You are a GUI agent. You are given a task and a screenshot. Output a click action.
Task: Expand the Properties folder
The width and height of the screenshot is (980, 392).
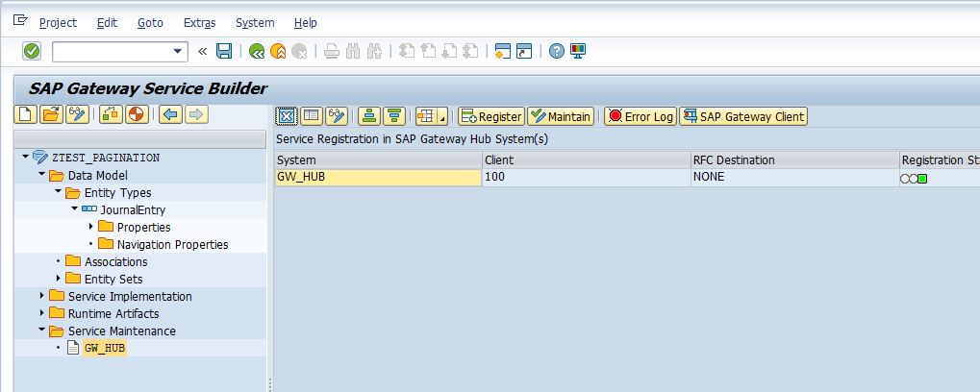pos(90,226)
